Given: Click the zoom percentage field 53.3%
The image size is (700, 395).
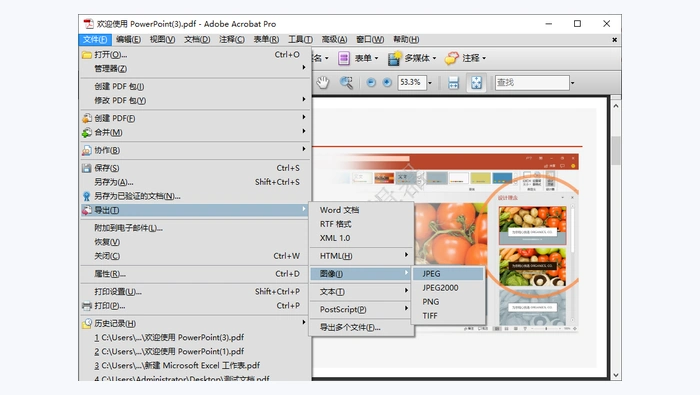Looking at the screenshot, I should tap(412, 83).
